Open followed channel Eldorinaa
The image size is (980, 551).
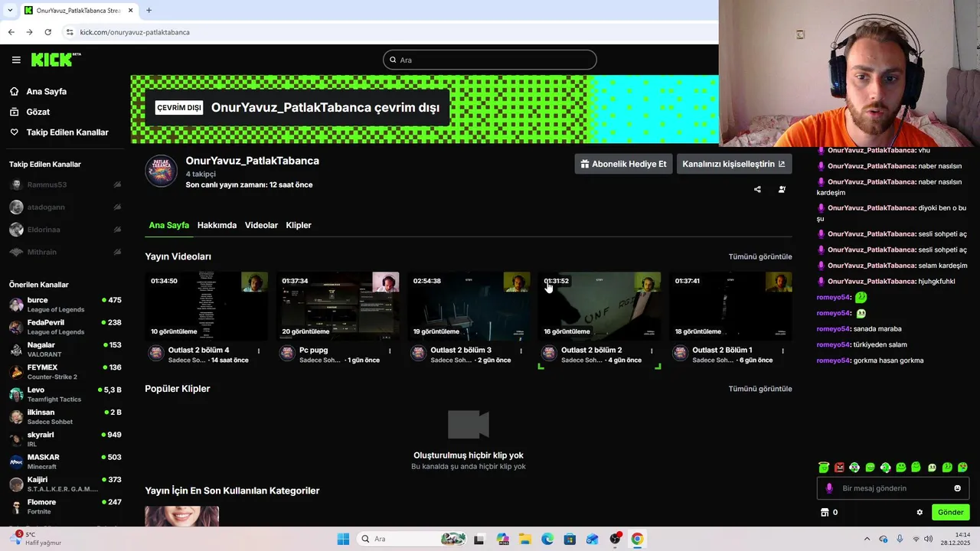[x=65, y=230]
